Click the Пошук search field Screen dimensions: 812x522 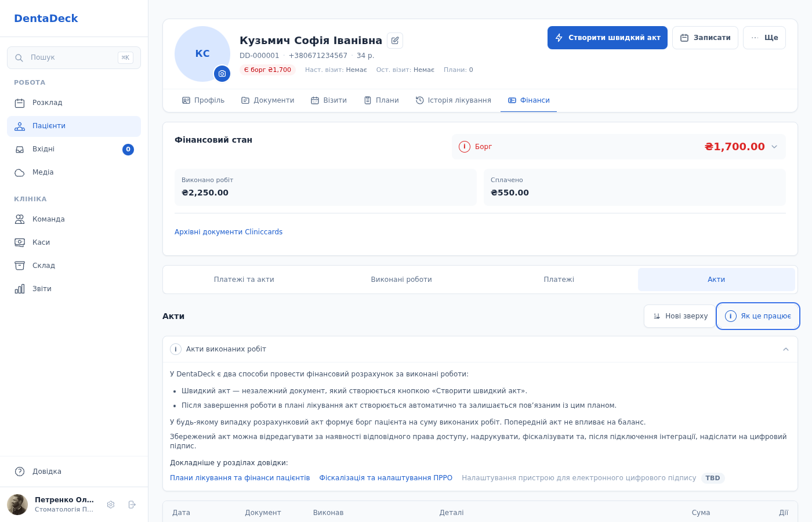[x=74, y=57]
